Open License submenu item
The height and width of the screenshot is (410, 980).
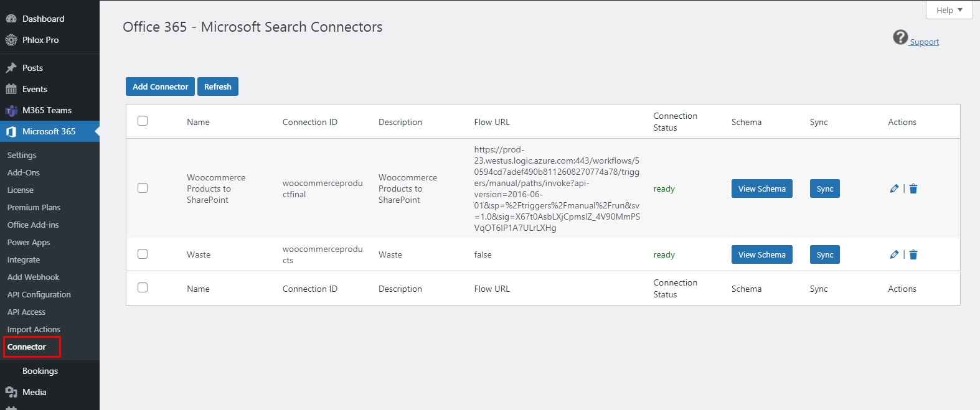coord(21,190)
